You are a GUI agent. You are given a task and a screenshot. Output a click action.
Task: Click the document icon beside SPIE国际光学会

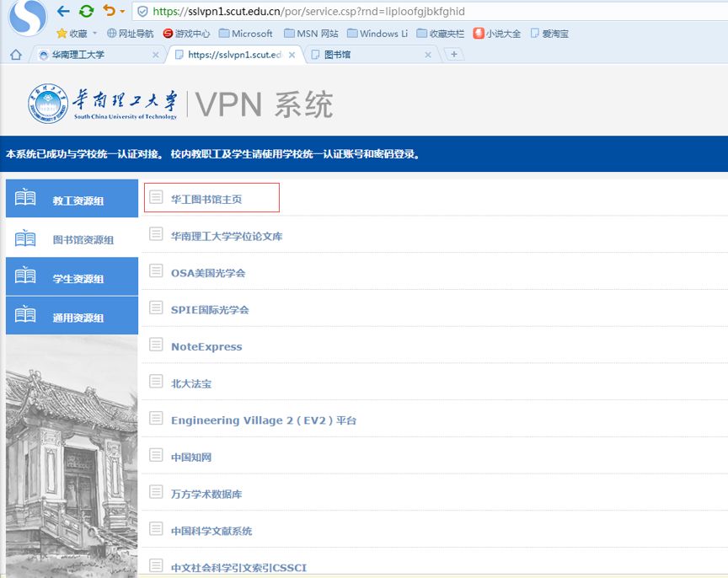point(156,308)
